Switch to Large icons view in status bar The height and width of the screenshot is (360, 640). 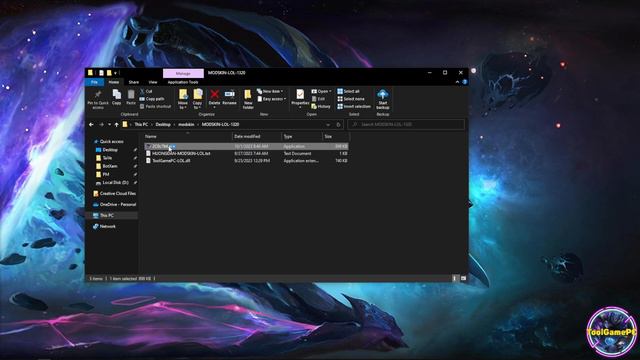tap(463, 278)
